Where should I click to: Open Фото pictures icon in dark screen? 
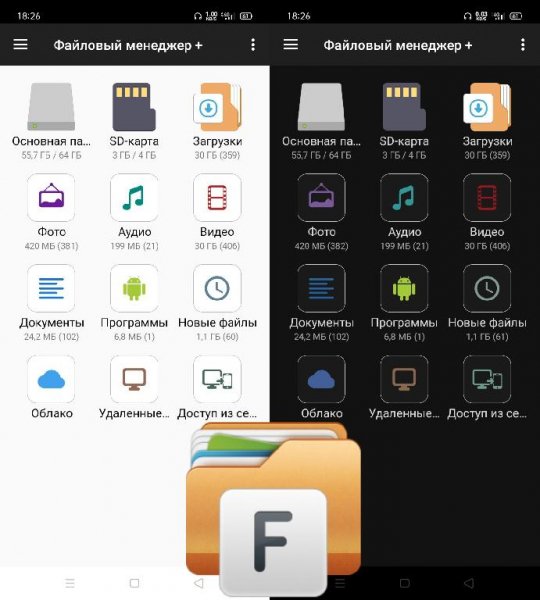[x=321, y=197]
